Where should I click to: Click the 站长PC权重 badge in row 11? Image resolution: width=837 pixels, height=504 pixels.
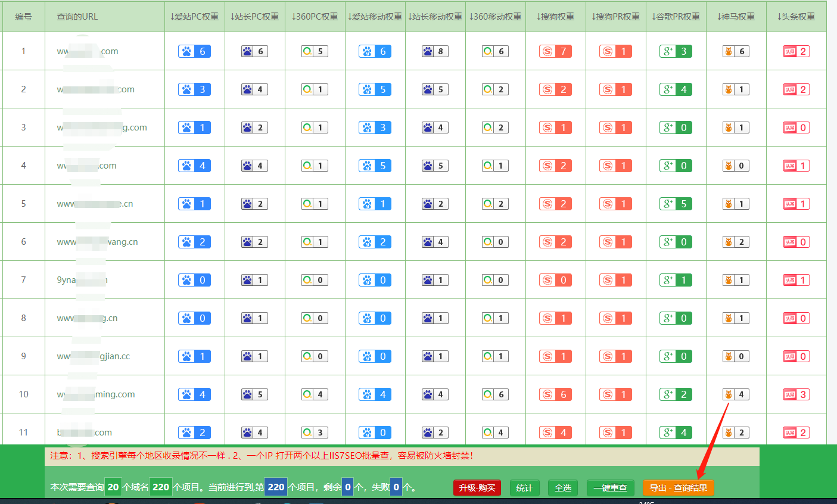pos(254,433)
